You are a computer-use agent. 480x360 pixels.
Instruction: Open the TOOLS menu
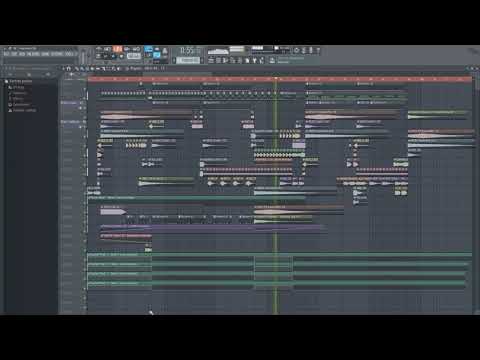pyautogui.click(x=69, y=54)
